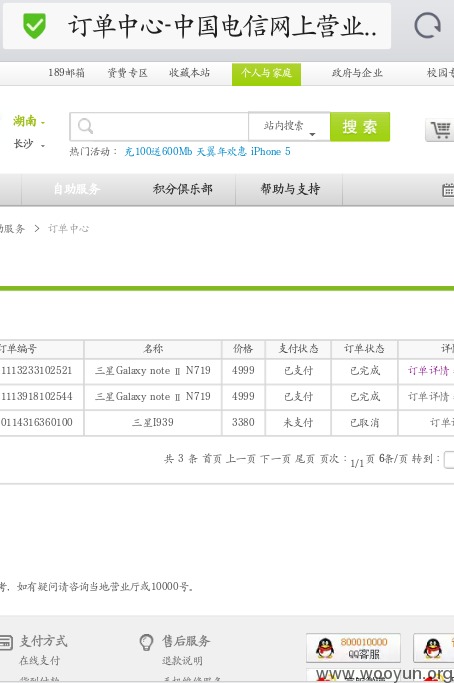Viewport: 454px width, 683px height.
Task: Select 收藏本站 in top bar
Action: pos(190,73)
